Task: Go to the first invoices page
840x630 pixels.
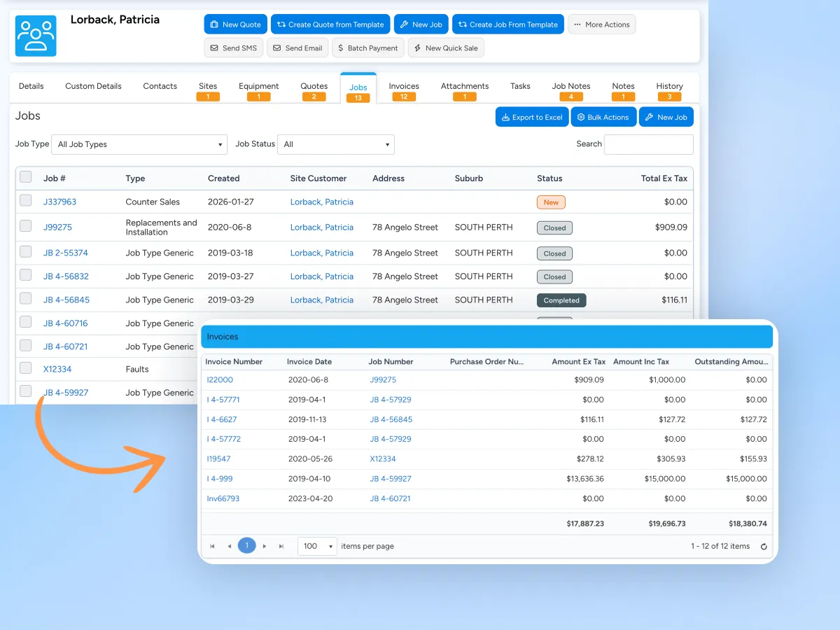Action: (x=212, y=546)
